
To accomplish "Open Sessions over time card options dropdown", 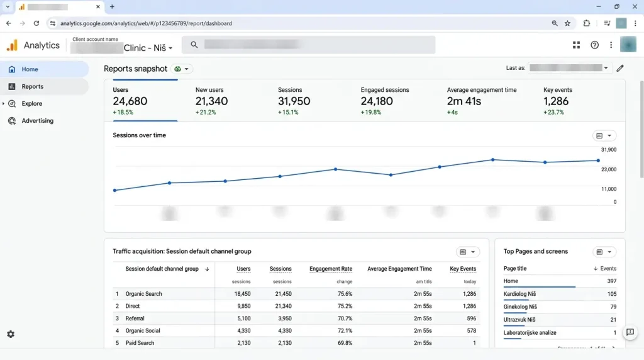I will [x=604, y=135].
